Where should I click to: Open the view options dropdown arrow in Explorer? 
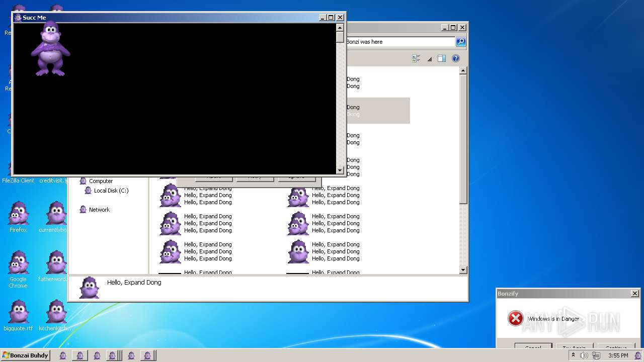pyautogui.click(x=430, y=59)
